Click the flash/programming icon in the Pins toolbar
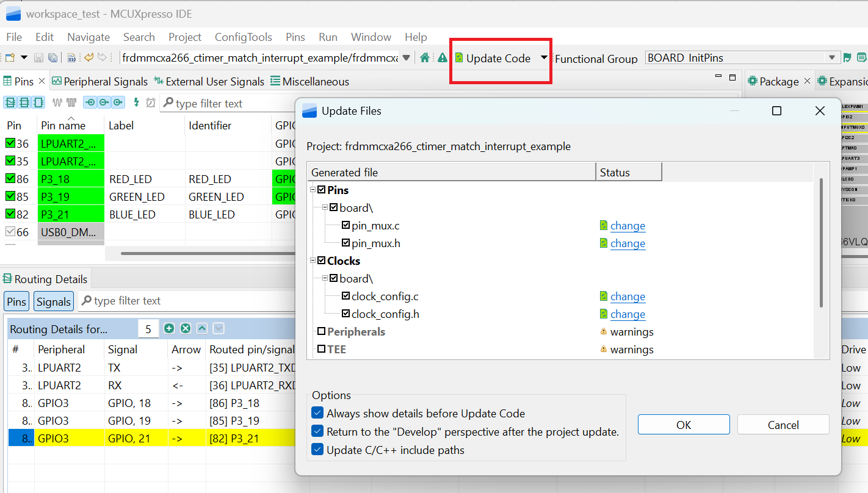 point(136,103)
